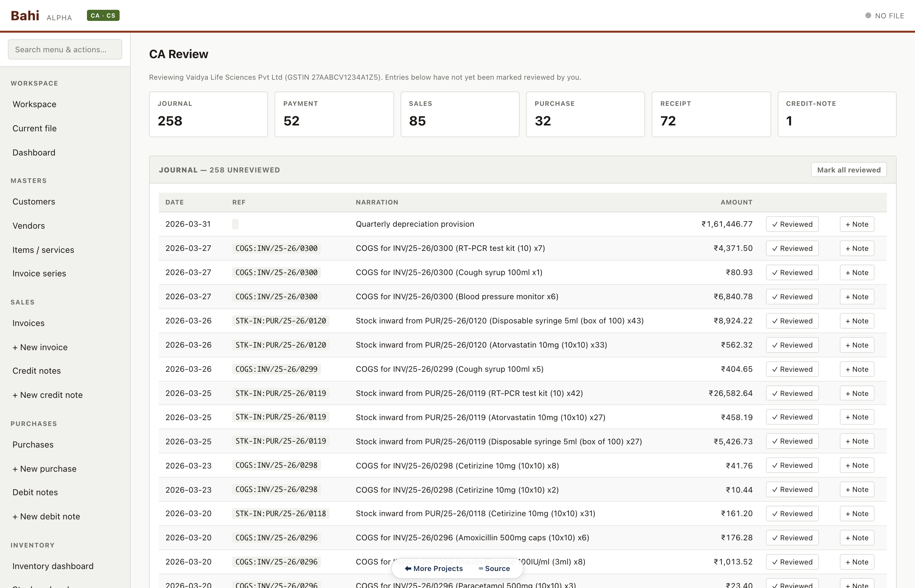This screenshot has height=588, width=915.
Task: Click the Bahi logo
Action: coord(25,15)
